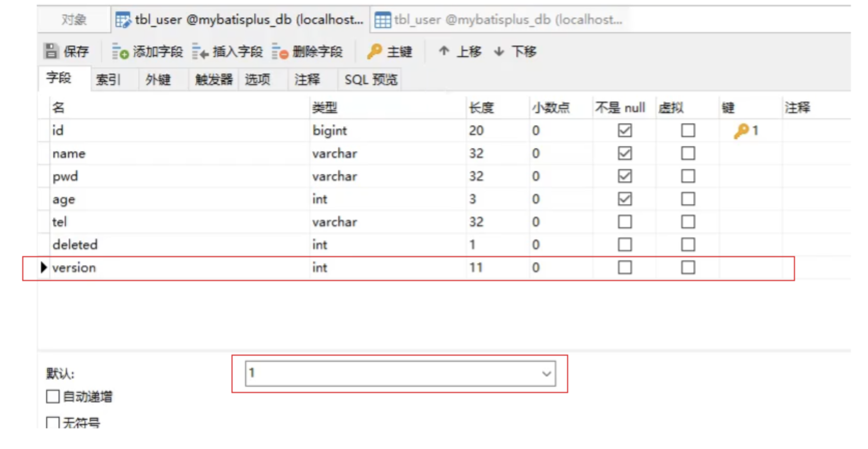Click the row pointer arrow beside version
This screenshot has height=449, width=868.
click(x=44, y=268)
